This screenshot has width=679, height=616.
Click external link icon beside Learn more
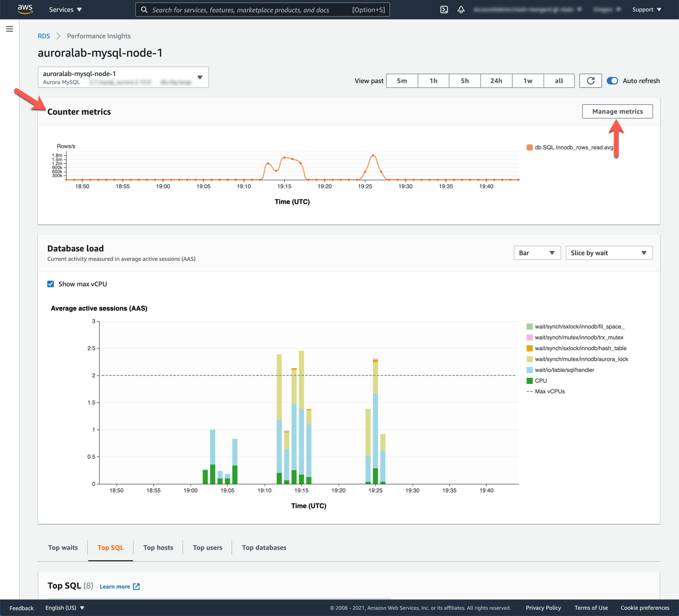[136, 586]
